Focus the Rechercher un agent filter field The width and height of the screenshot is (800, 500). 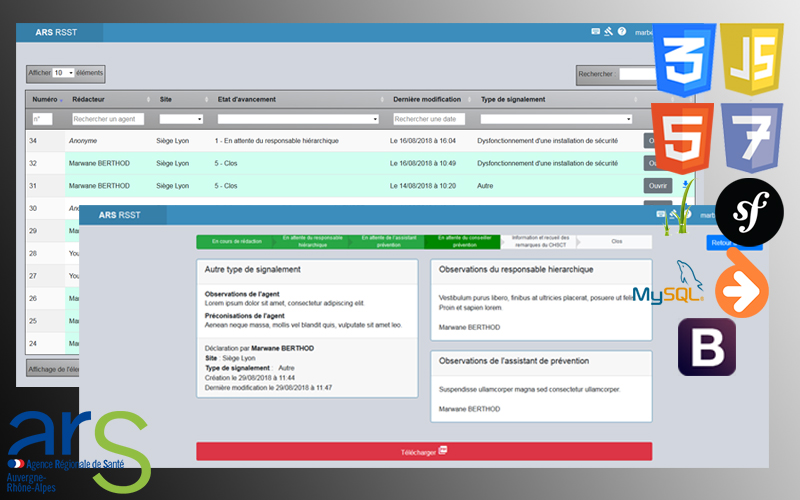(108, 119)
